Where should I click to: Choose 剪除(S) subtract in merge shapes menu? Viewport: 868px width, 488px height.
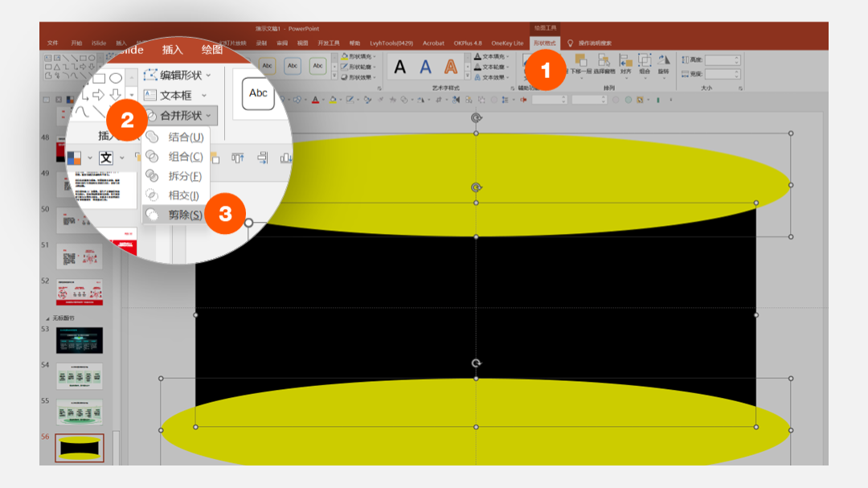click(x=174, y=215)
